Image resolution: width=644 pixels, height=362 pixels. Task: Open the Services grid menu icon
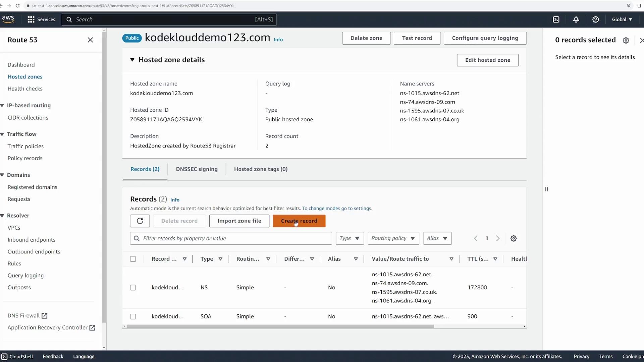(x=31, y=19)
